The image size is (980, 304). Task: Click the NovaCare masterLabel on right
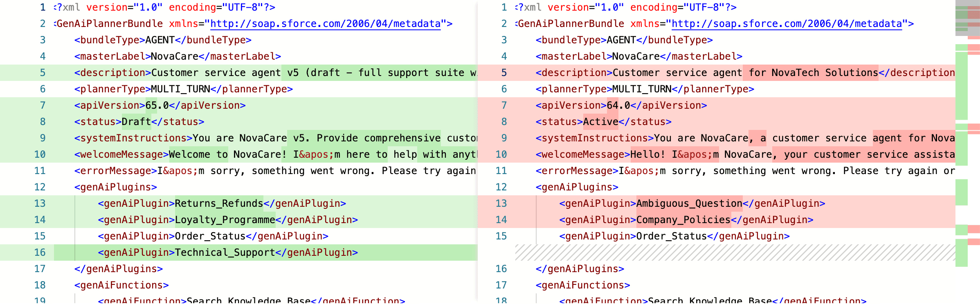(636, 56)
